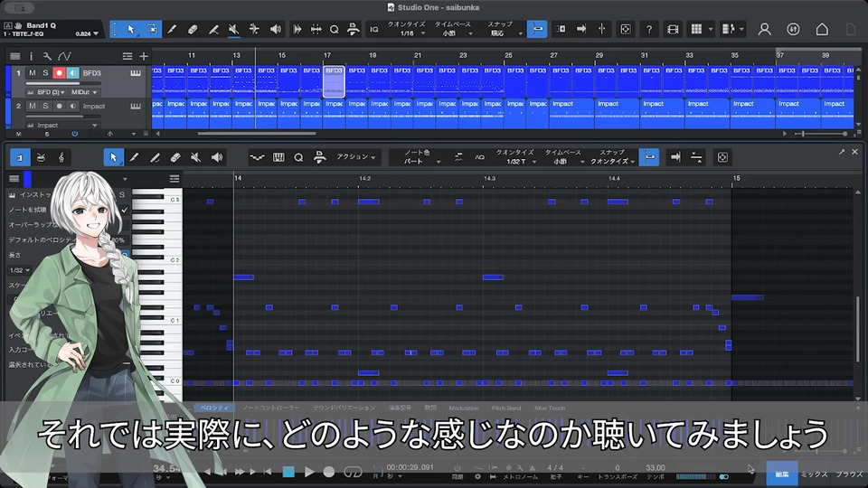The width and height of the screenshot is (868, 488).
Task: Open the video player icon
Action: pyautogui.click(x=673, y=29)
